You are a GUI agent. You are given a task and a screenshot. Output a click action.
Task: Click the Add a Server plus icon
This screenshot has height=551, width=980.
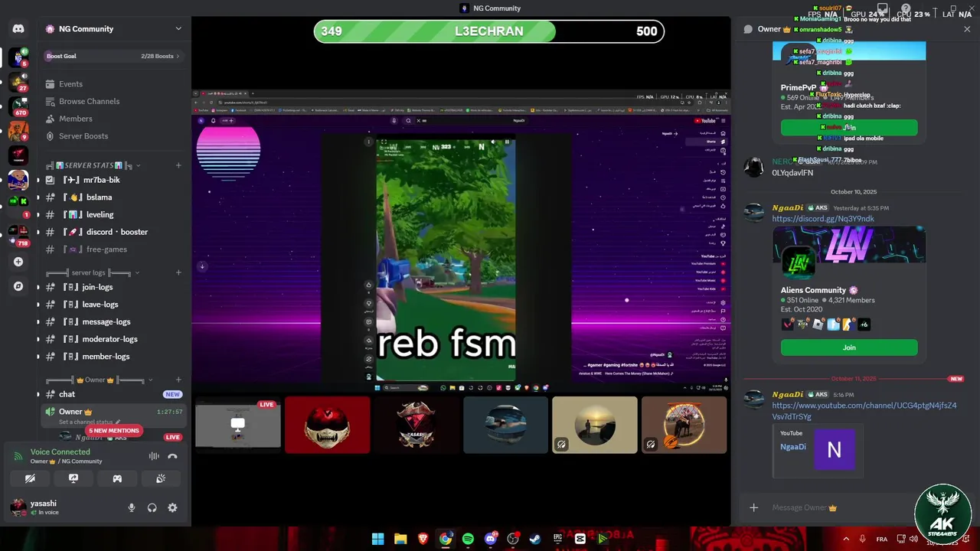(18, 262)
